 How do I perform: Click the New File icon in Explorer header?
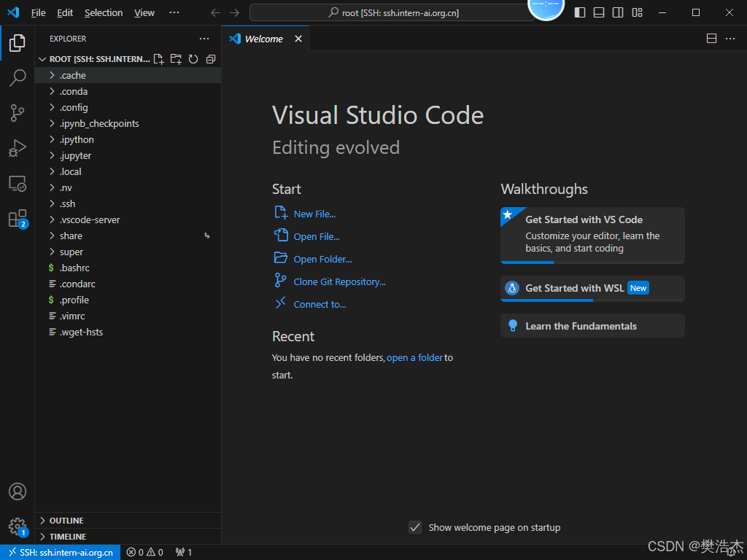(158, 59)
